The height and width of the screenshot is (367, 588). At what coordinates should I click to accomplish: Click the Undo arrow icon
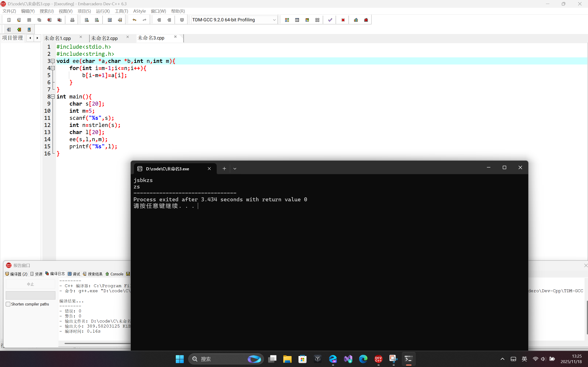(134, 20)
